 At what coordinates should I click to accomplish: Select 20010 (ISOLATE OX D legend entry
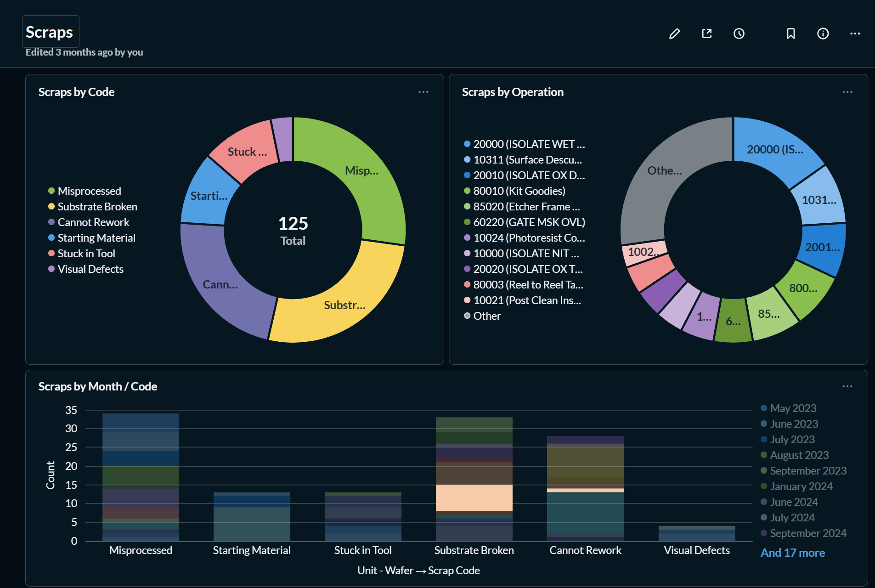525,175
